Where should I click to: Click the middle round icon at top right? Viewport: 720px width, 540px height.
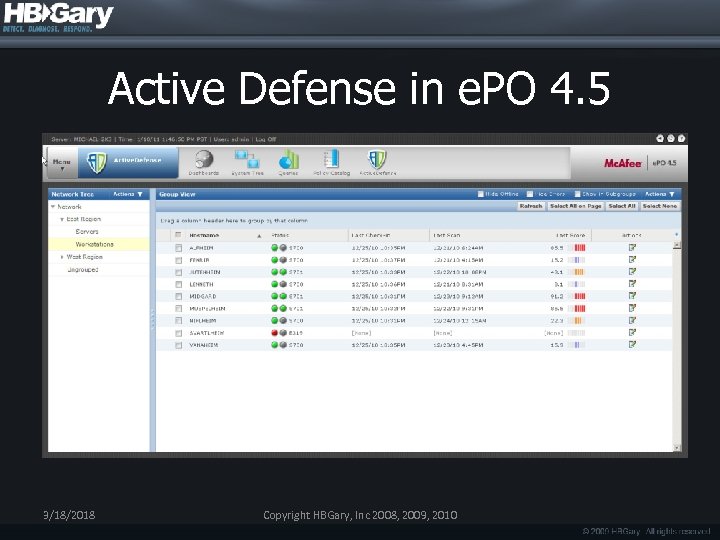(671, 138)
